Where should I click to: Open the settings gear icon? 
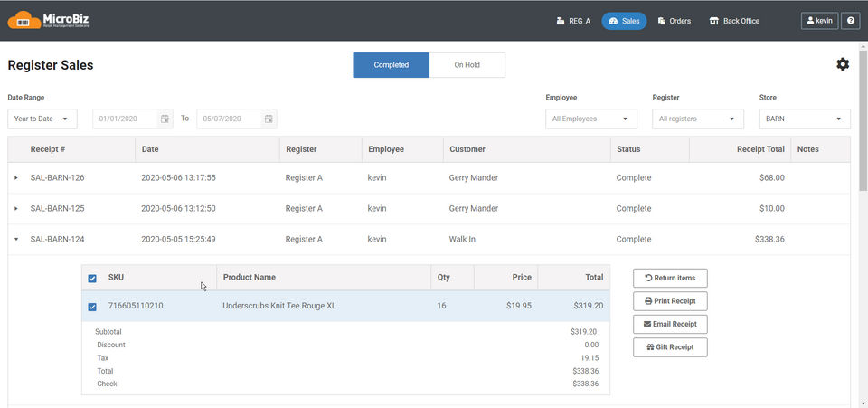(x=843, y=64)
